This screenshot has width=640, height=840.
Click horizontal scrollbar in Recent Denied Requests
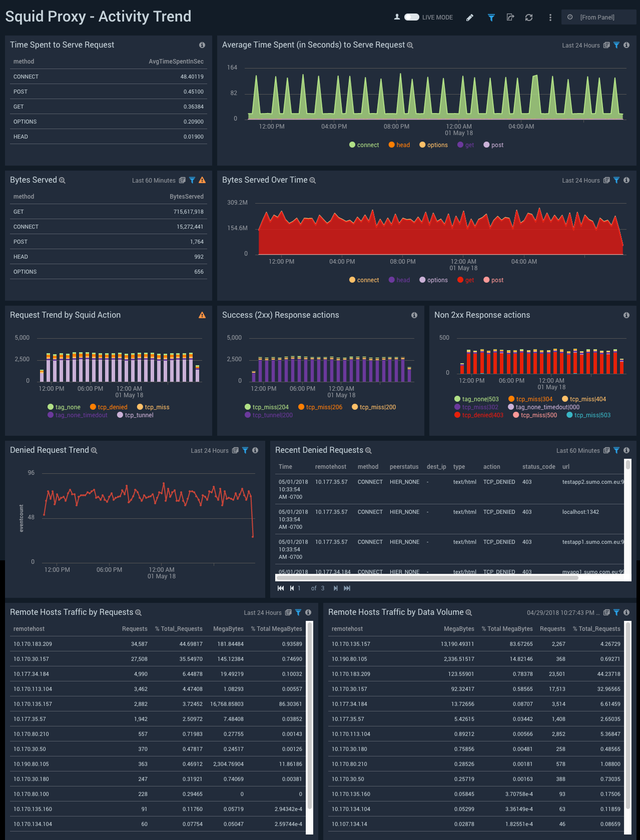pyautogui.click(x=427, y=577)
